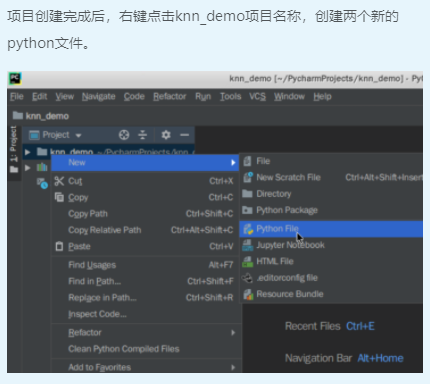Select Python File entry
The width and height of the screenshot is (430, 384).
331,229
